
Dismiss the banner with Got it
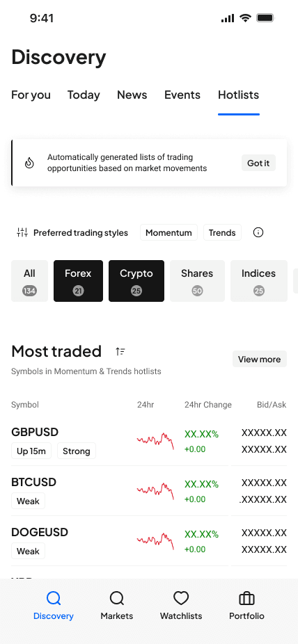pyautogui.click(x=258, y=163)
